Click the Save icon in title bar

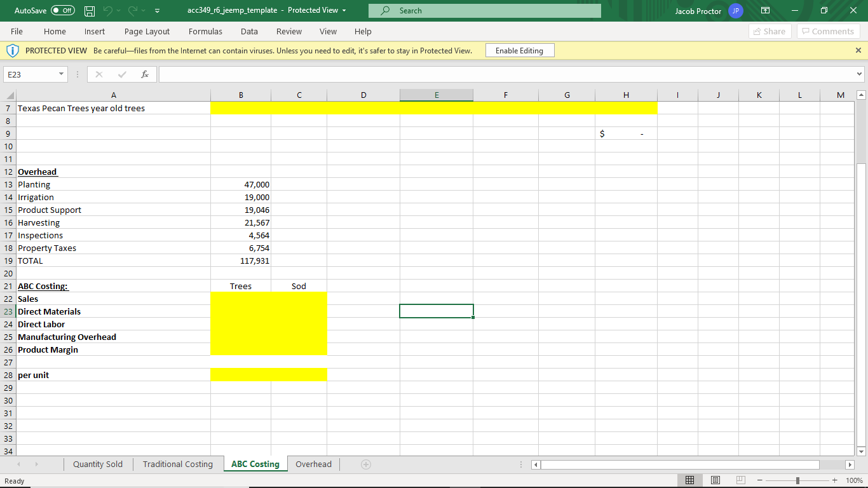pyautogui.click(x=90, y=11)
